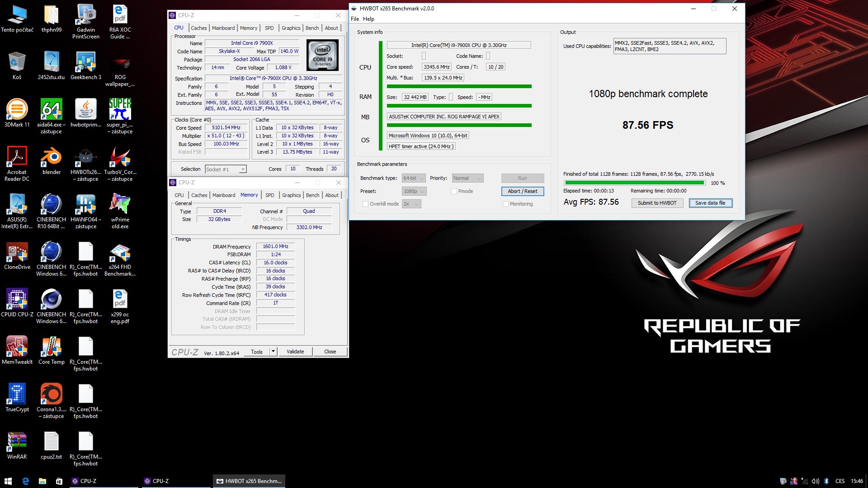
Task: Open the 2452xtu.xtu file icon
Action: tap(52, 66)
